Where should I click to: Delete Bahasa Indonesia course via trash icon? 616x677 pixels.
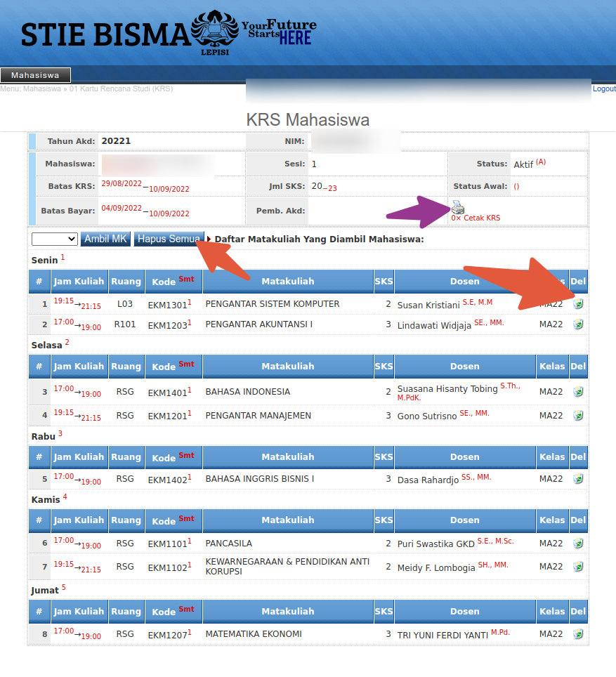[578, 392]
